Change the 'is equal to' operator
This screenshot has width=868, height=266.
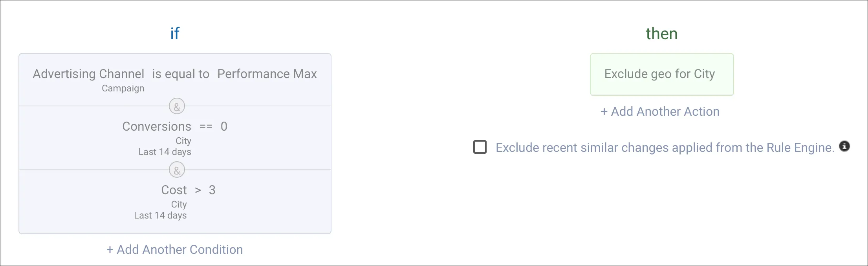click(181, 74)
